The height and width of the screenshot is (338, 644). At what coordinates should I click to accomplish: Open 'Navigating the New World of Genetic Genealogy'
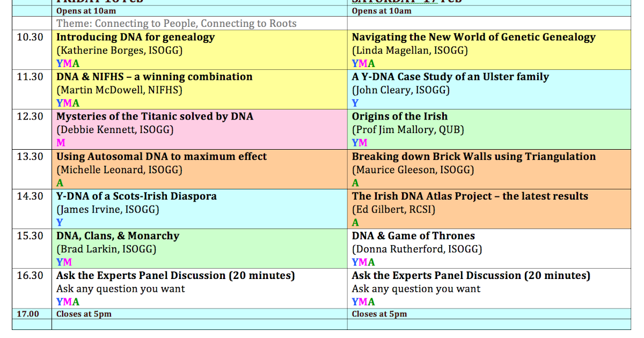pyautogui.click(x=472, y=37)
